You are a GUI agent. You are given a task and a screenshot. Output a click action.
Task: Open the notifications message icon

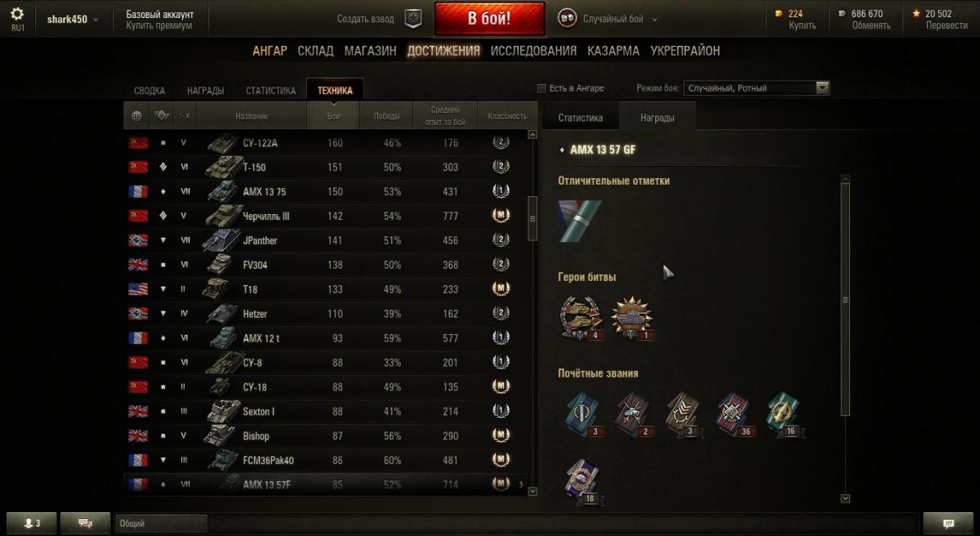(948, 523)
